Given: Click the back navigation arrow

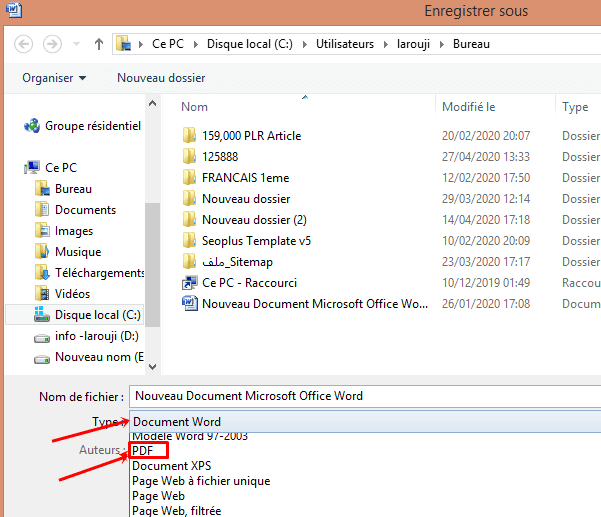Looking at the screenshot, I should coord(24,44).
